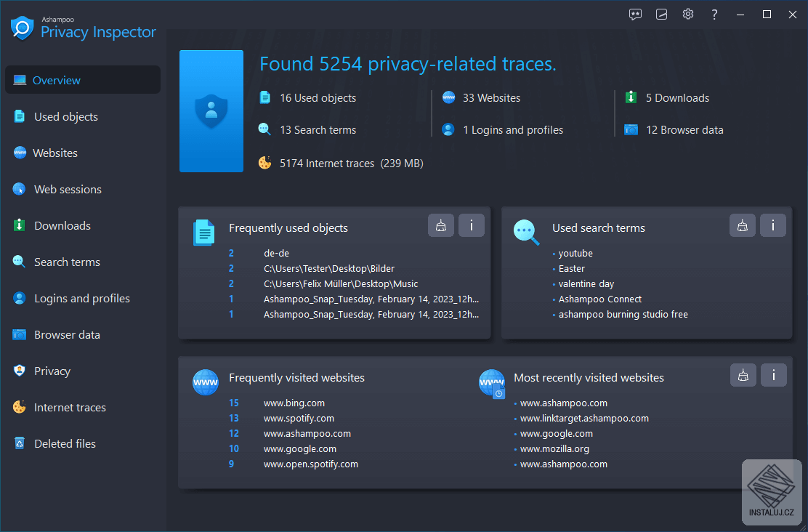Open the Overview section
The height and width of the screenshot is (532, 808).
(82, 80)
